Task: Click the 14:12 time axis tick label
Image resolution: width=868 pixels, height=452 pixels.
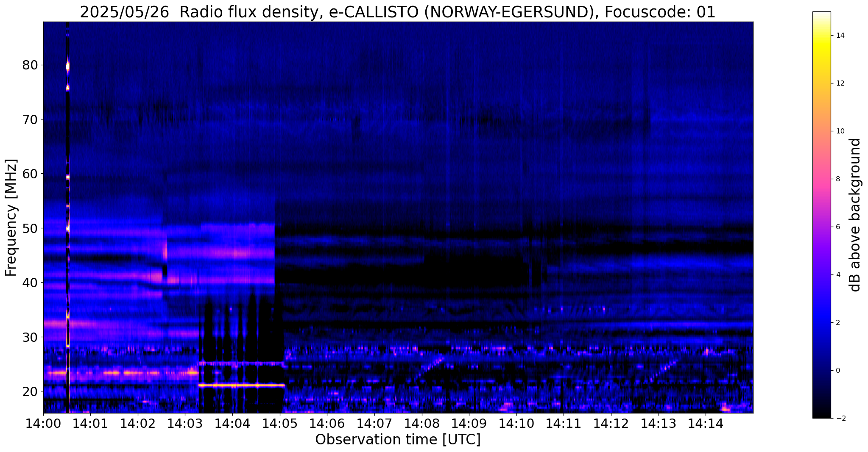Action: pos(611,424)
